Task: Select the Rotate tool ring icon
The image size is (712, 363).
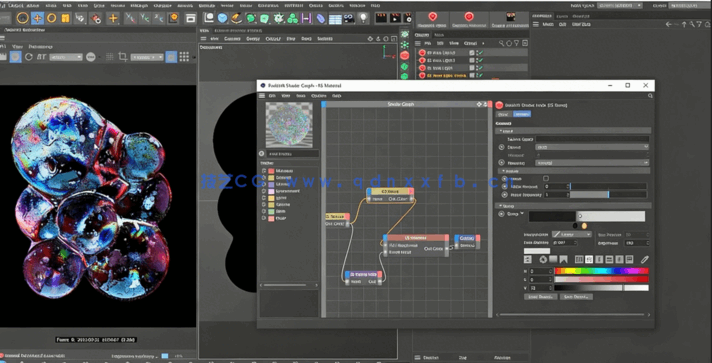Action: click(x=52, y=18)
